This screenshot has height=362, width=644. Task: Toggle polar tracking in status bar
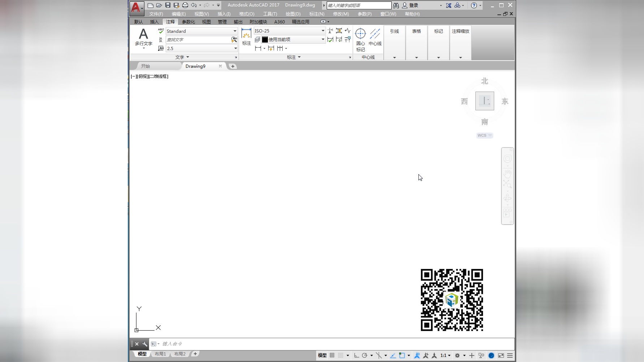pyautogui.click(x=365, y=356)
